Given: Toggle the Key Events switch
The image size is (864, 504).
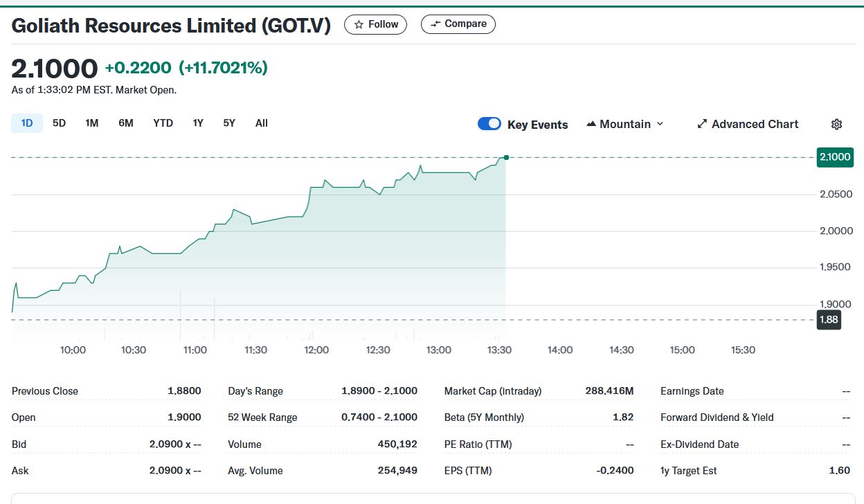Looking at the screenshot, I should [x=489, y=124].
